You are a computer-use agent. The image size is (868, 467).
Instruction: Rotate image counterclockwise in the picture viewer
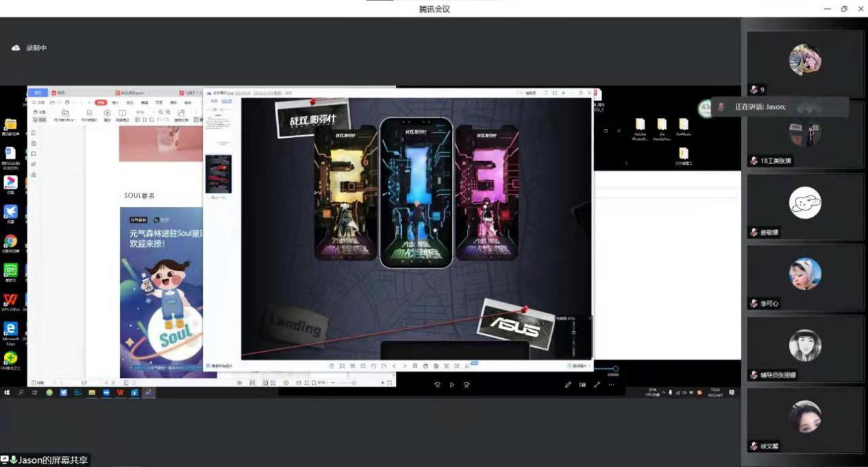pos(373,366)
